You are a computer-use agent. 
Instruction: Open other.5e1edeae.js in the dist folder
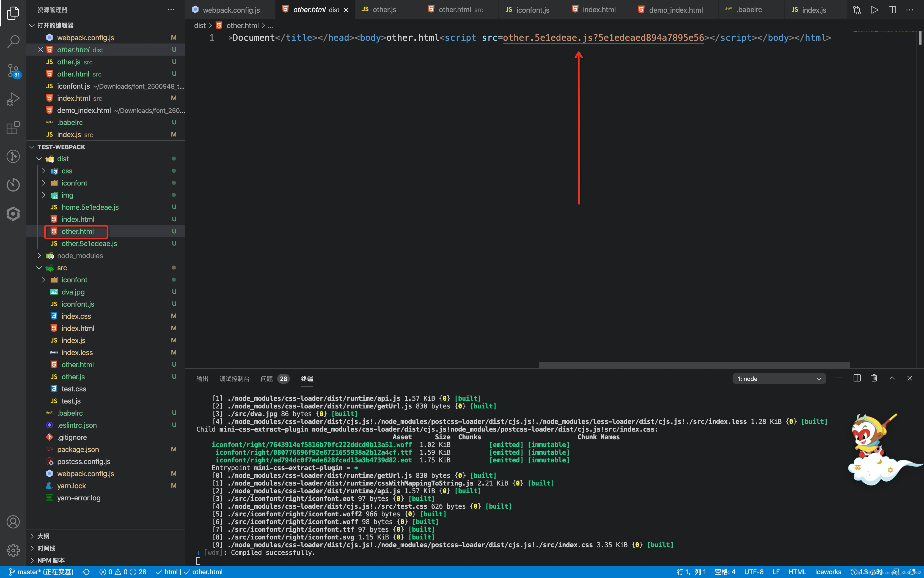106,244
